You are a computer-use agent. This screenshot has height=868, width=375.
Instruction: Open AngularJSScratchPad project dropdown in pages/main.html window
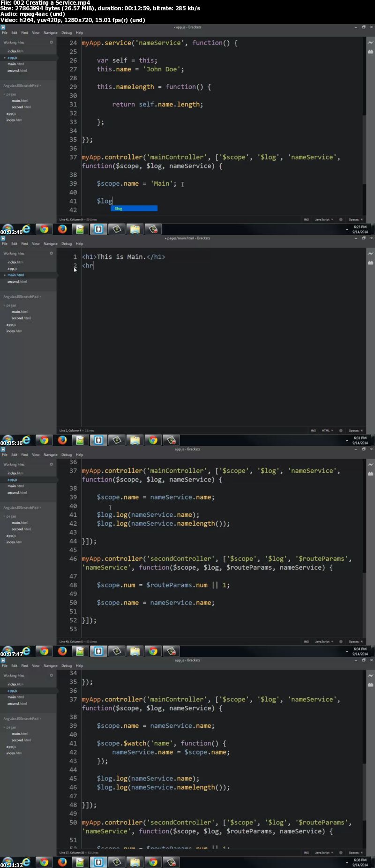(22, 297)
